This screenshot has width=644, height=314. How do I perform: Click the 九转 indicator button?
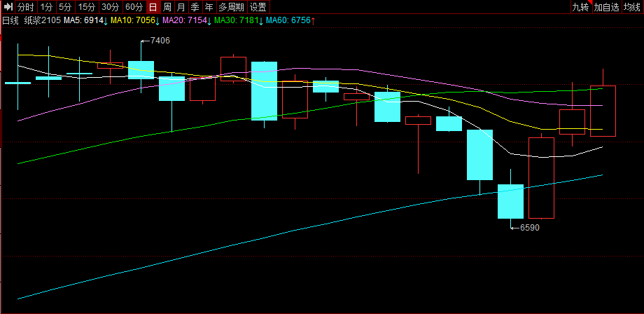click(581, 6)
